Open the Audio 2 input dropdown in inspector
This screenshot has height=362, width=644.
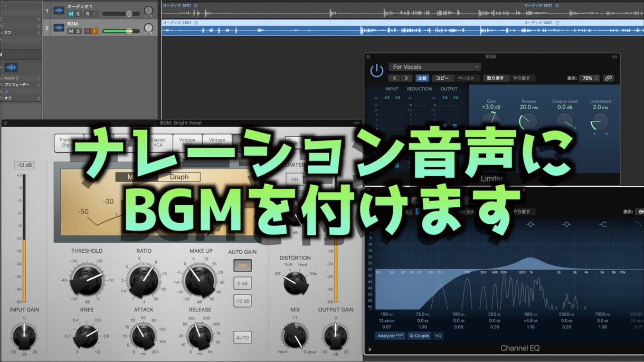pos(22,78)
